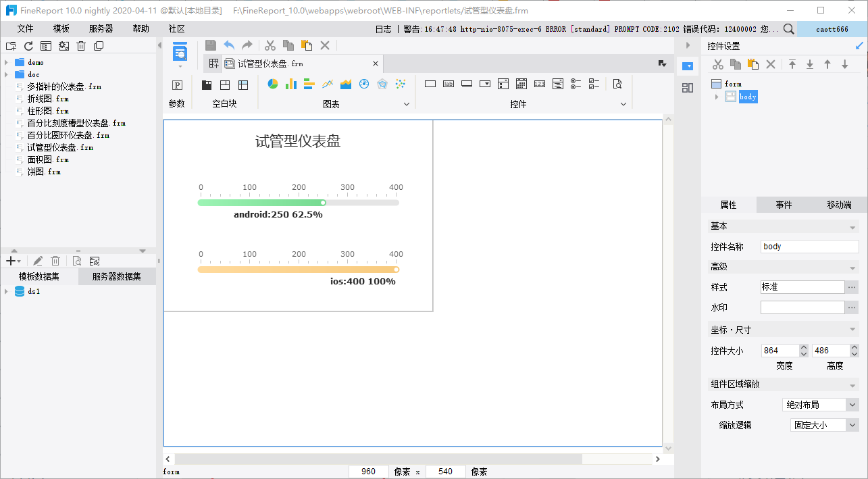This screenshot has height=479, width=868.
Task: Open the 帮助 menu
Action: pyautogui.click(x=141, y=29)
